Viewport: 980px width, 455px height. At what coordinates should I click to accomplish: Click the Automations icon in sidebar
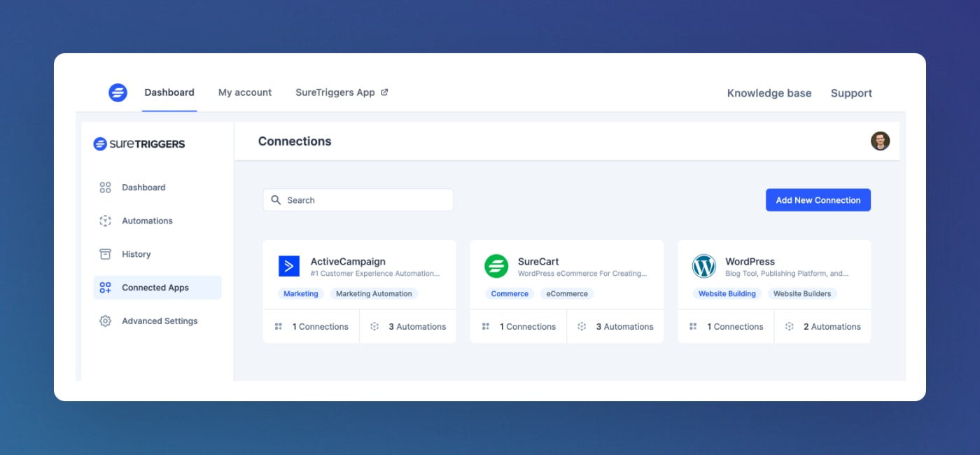[x=105, y=220]
